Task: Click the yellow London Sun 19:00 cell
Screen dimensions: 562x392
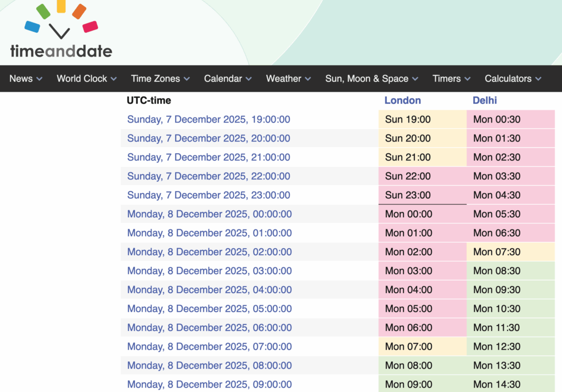Action: 422,120
